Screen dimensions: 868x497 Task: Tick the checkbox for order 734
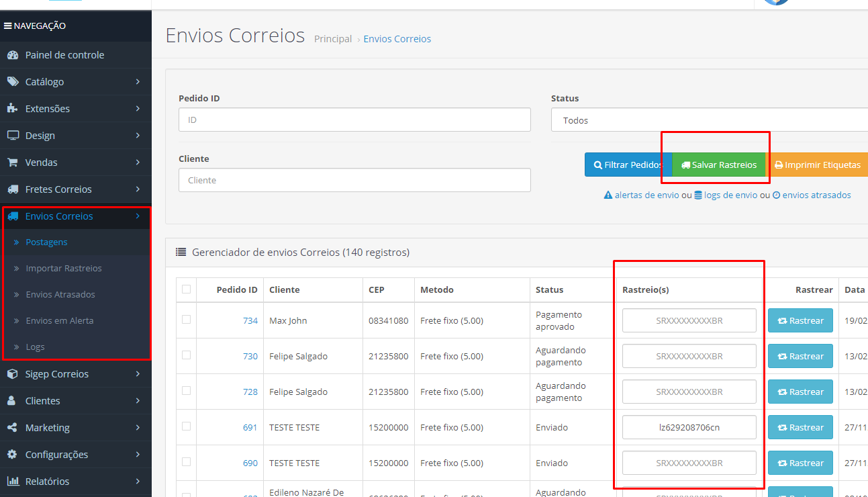point(186,320)
